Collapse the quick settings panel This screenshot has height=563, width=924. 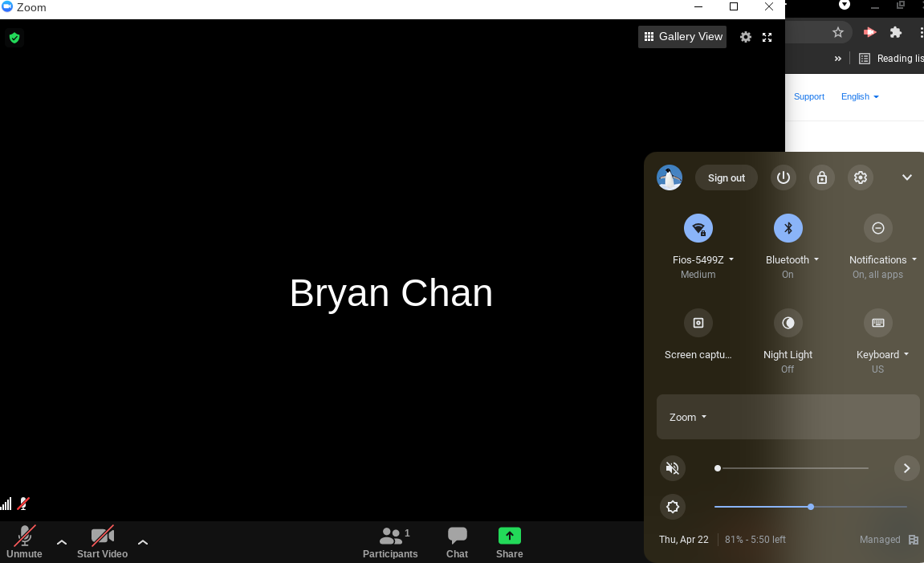click(x=907, y=177)
